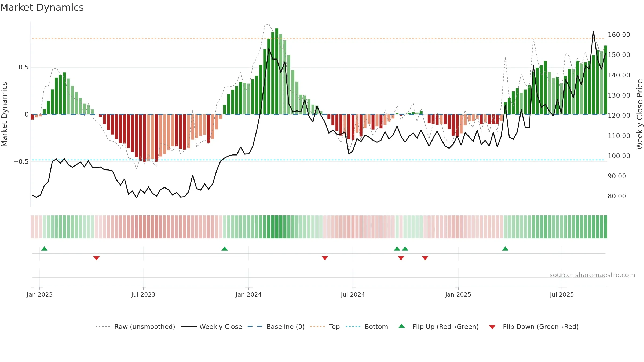Click the Jan 2023 x-axis label

40,294
